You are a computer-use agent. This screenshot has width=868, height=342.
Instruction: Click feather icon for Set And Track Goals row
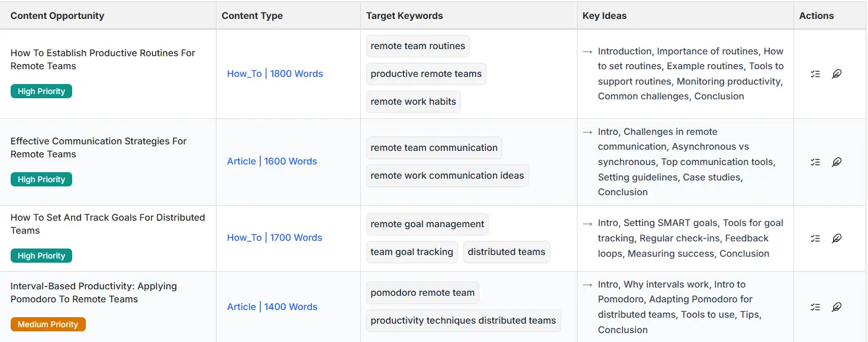(837, 238)
